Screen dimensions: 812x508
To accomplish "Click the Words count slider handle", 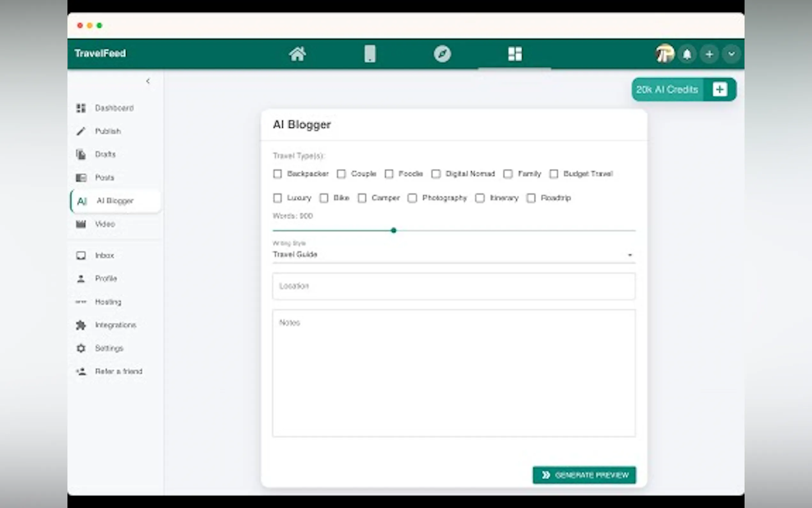I will point(394,230).
